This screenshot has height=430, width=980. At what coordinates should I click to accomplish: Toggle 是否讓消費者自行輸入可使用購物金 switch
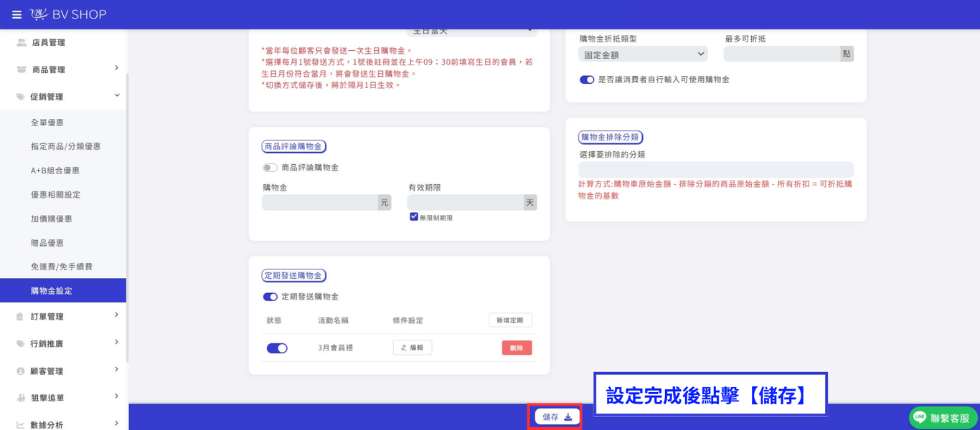[587, 80]
